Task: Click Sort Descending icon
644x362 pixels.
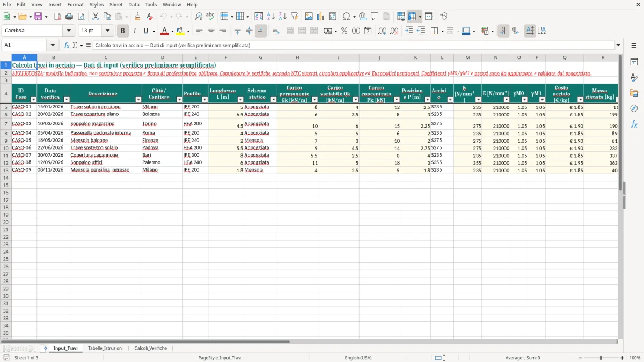Action: [x=283, y=17]
